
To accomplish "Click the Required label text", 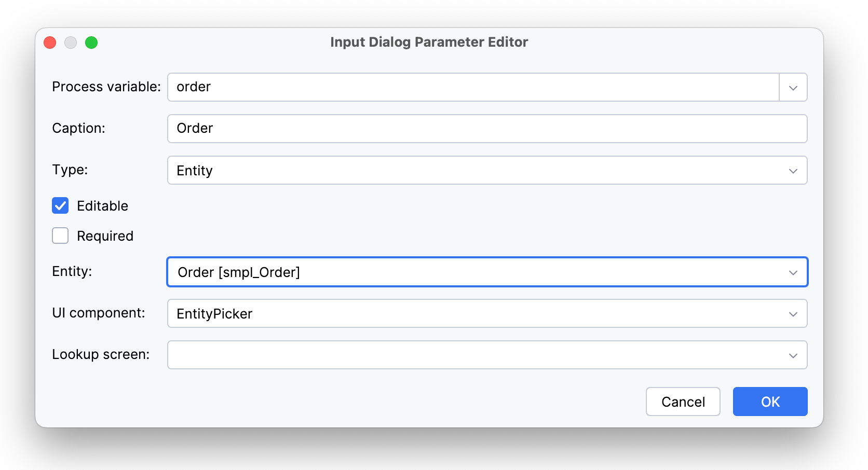I will click(x=105, y=236).
